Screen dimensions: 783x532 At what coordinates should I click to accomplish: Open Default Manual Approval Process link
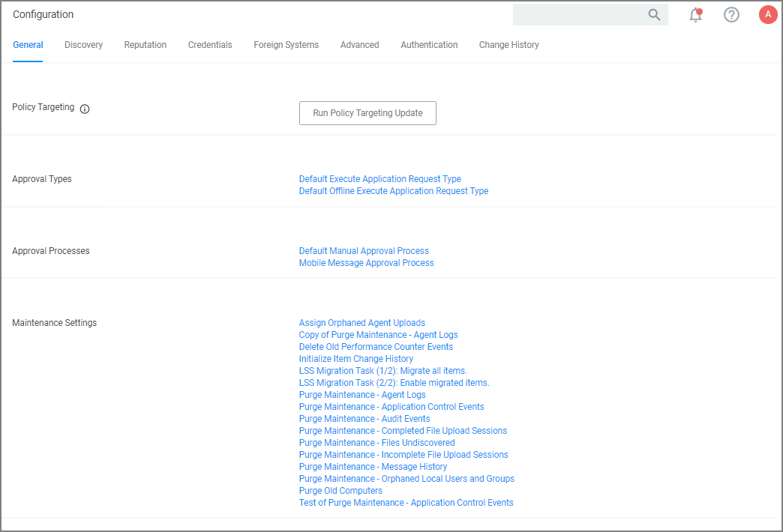point(364,251)
